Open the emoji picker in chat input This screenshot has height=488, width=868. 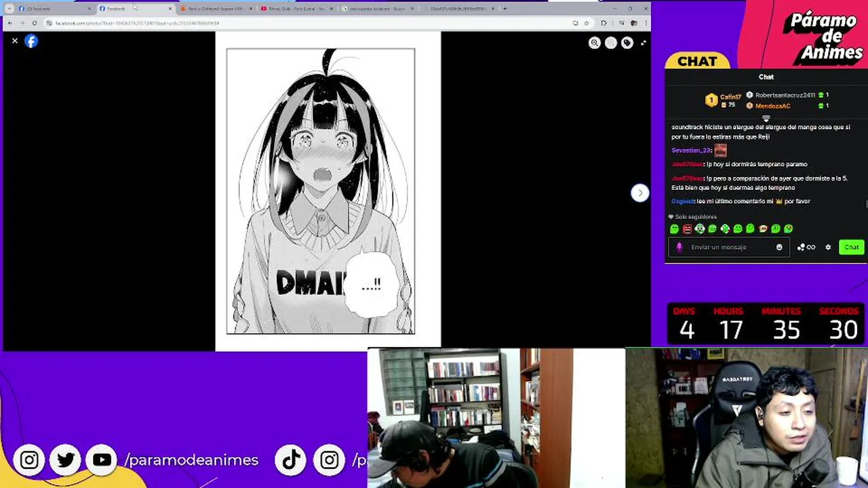[x=779, y=247]
